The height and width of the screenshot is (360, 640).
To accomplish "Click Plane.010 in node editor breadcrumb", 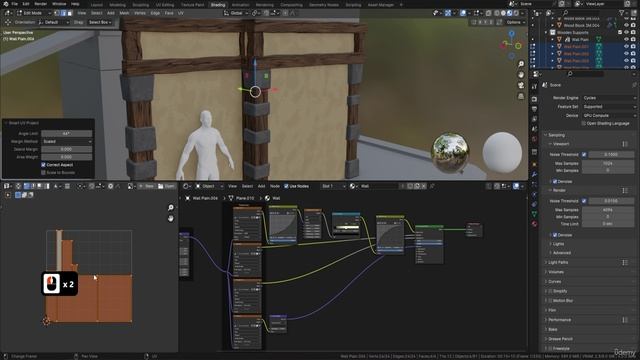I will (x=245, y=198).
